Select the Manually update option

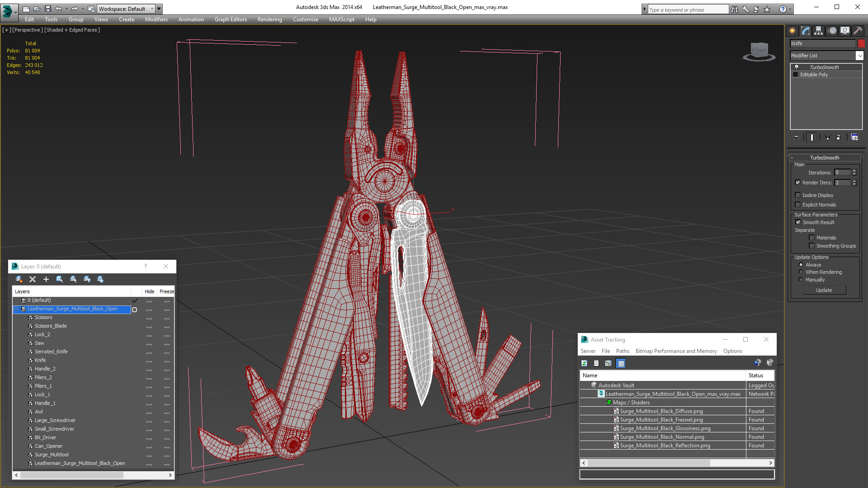(801, 280)
